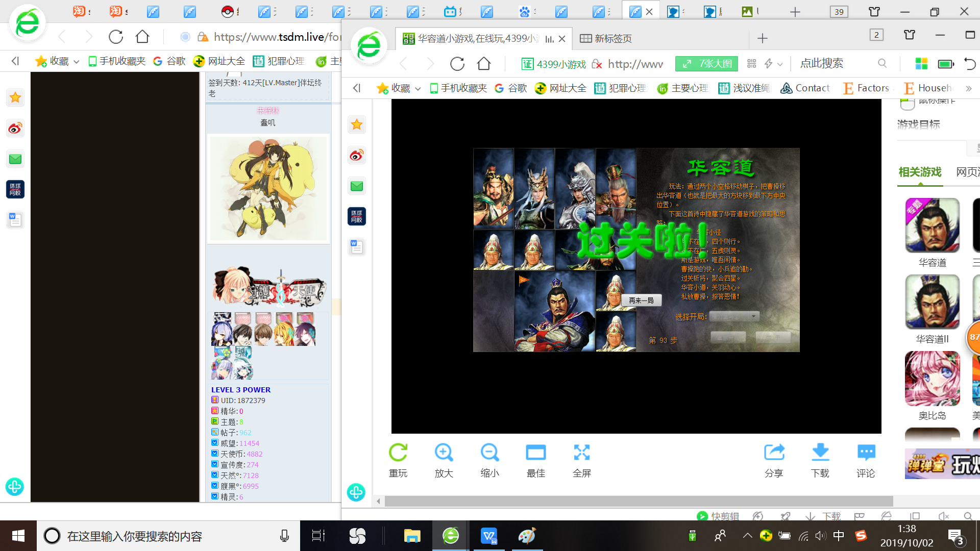Open favorites star in front window sidebar

[357, 124]
